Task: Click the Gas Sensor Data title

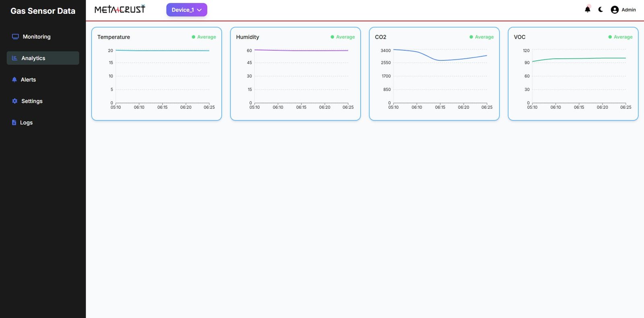Action: pyautogui.click(x=43, y=11)
